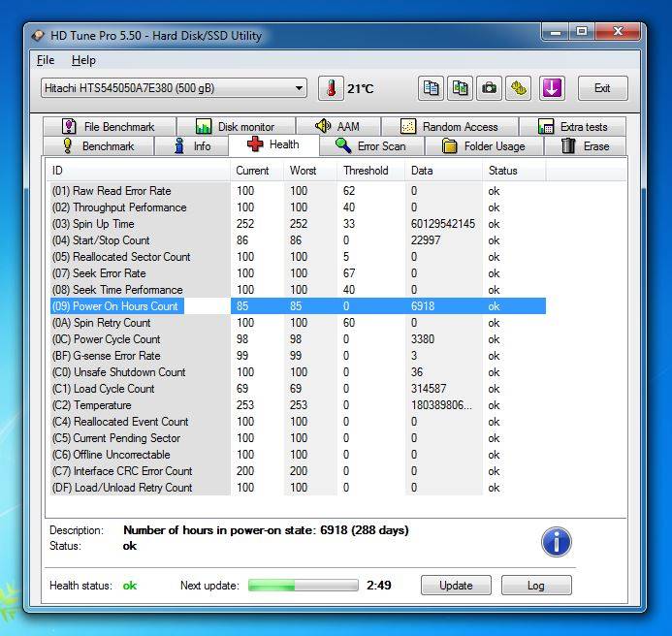
Task: Select the (C6) Offline Uncorrectable row
Action: pyautogui.click(x=298, y=455)
